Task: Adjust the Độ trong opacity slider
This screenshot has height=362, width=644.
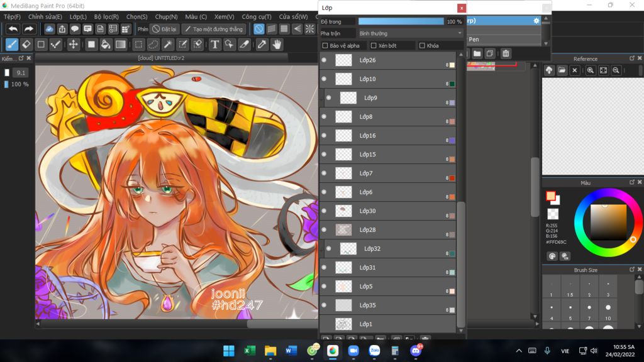Action: pyautogui.click(x=401, y=21)
